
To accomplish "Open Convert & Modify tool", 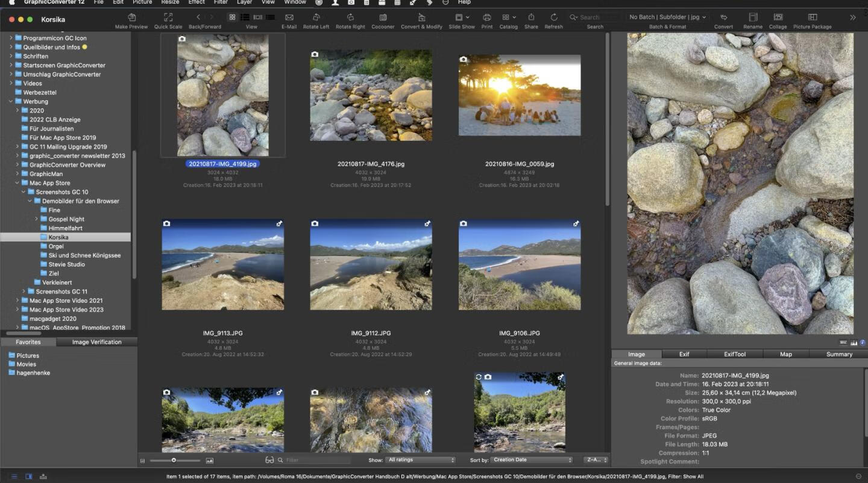I will click(421, 17).
